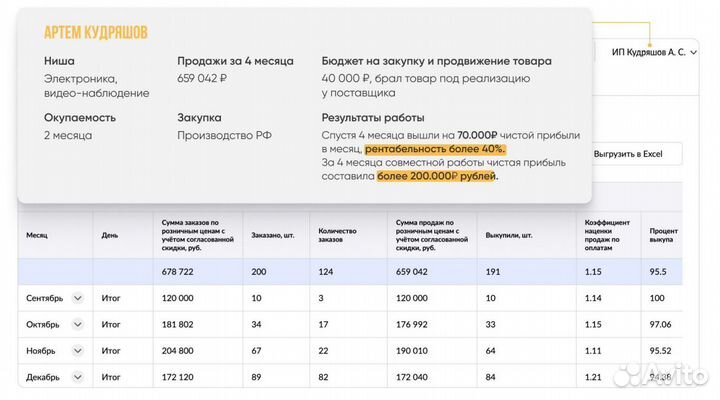Select the December markup coefficient 1.21
The width and height of the screenshot is (720, 400).
tap(593, 377)
